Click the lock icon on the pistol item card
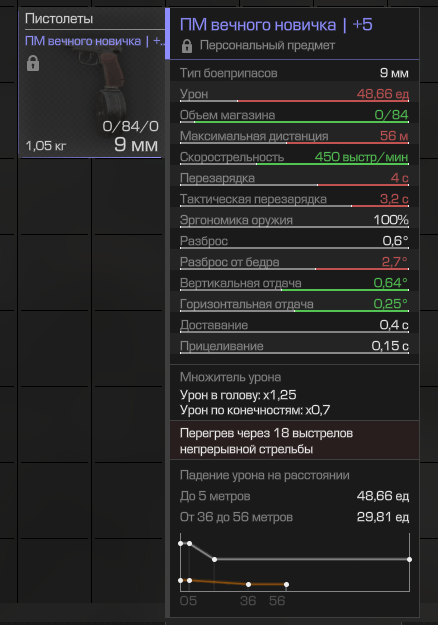The image size is (438, 625). coord(33,63)
